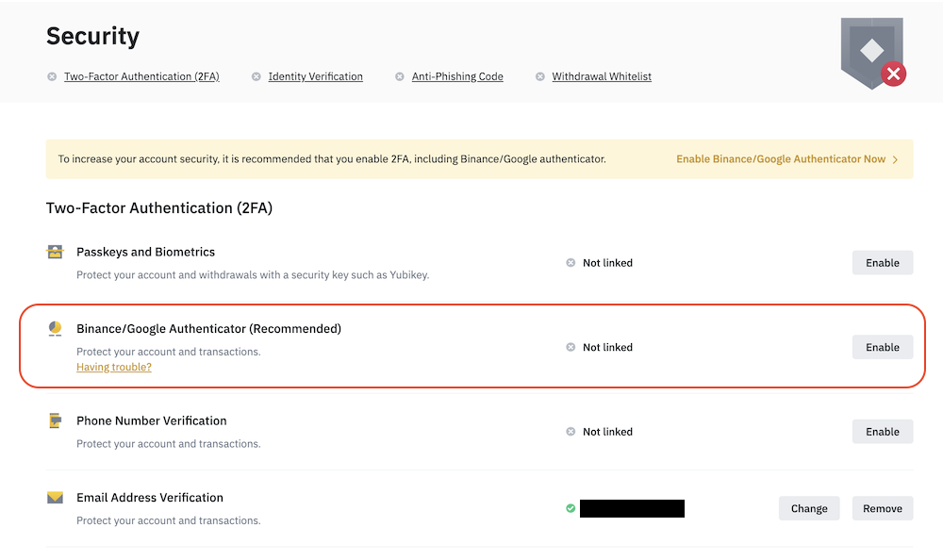Click the Phone Number Verification title
Screen dimensions: 943x560
click(152, 420)
